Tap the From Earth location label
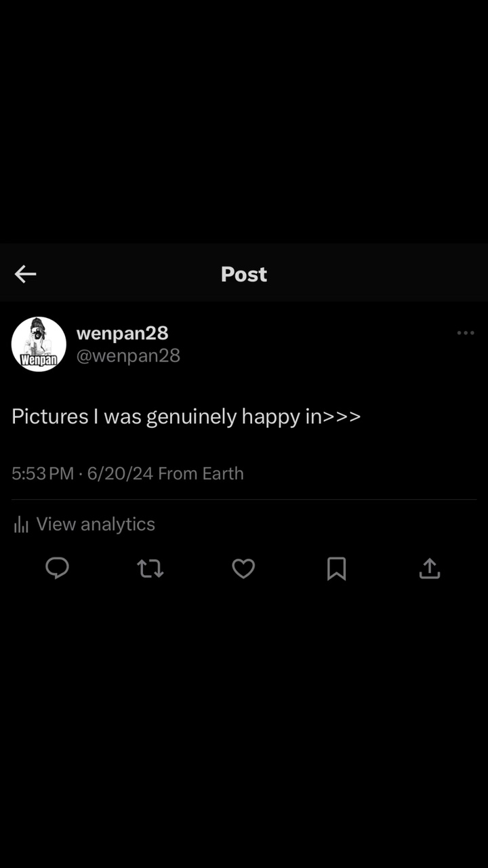Image resolution: width=488 pixels, height=868 pixels. click(201, 473)
